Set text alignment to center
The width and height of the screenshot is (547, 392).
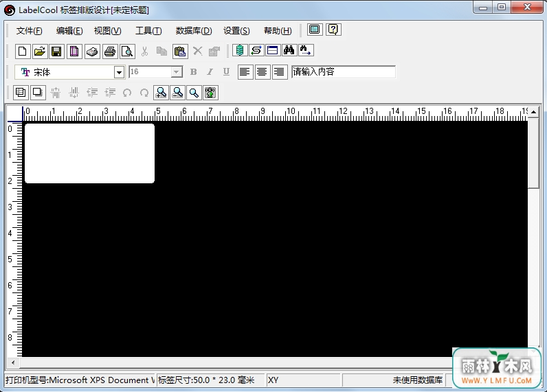pos(263,72)
